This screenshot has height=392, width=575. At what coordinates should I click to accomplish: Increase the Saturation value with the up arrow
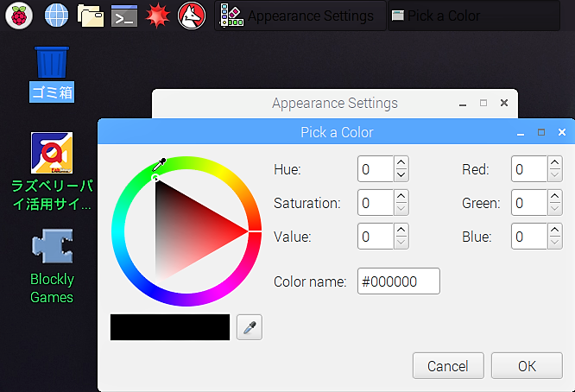coord(401,196)
